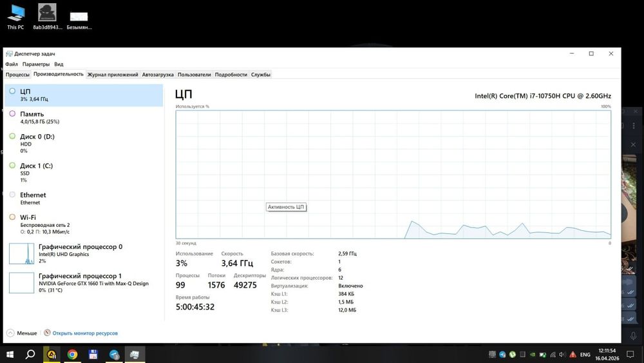
Task: Click the NVIDIA tray icon
Action: click(x=533, y=355)
